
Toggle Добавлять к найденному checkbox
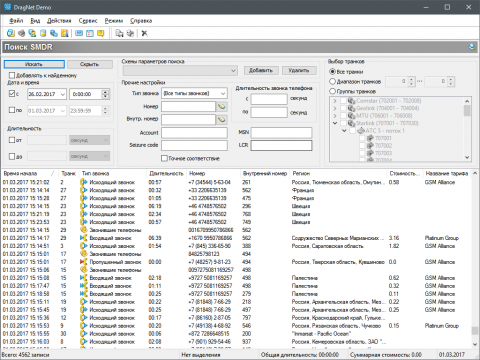coord(12,75)
